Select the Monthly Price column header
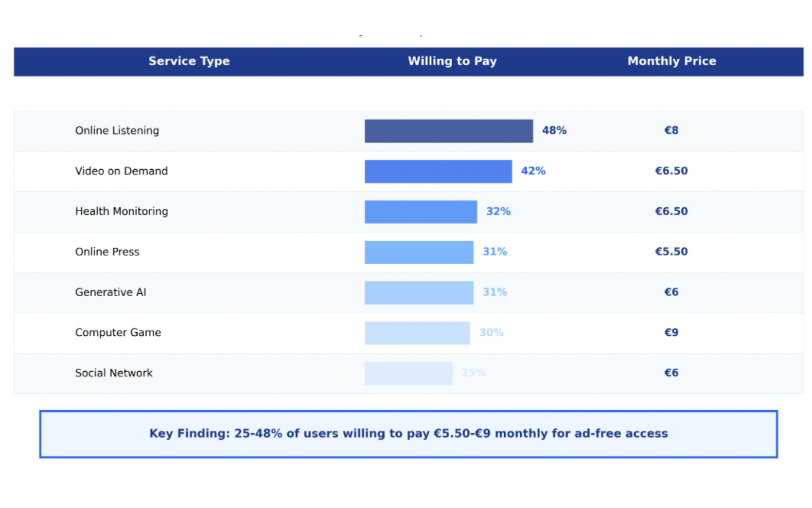This screenshot has width=812, height=508. 672,61
